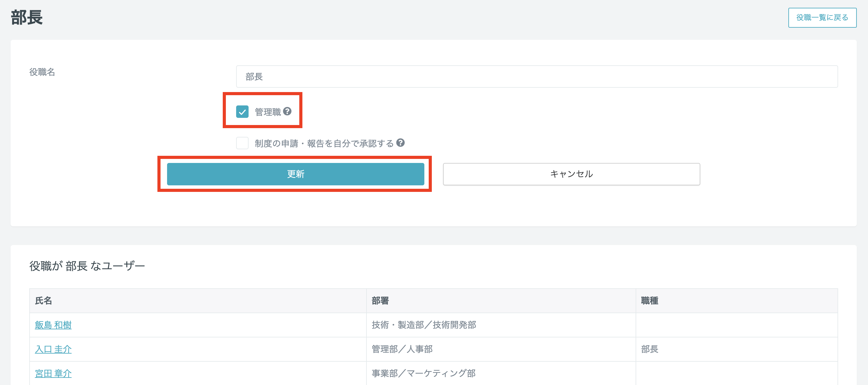Select the cell 管理部／人事部
Image resolution: width=868 pixels, height=385 pixels.
pos(501,349)
